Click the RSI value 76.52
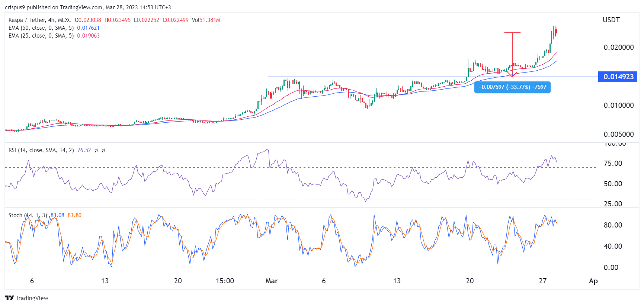Image resolution: width=644 pixels, height=306 pixels. pyautogui.click(x=84, y=150)
